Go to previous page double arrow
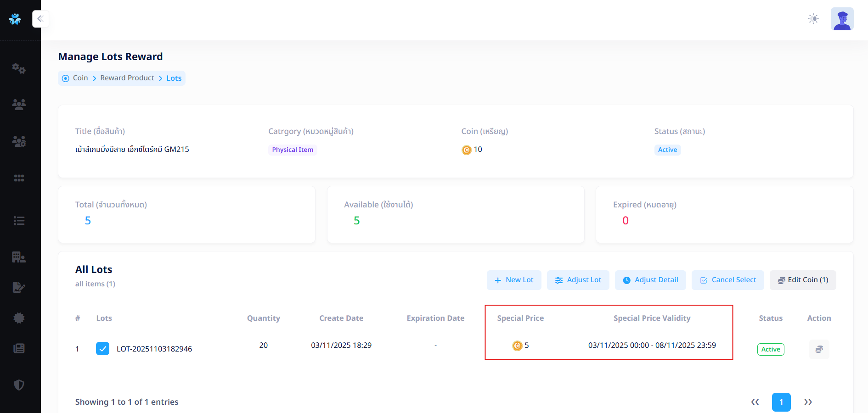 point(755,402)
